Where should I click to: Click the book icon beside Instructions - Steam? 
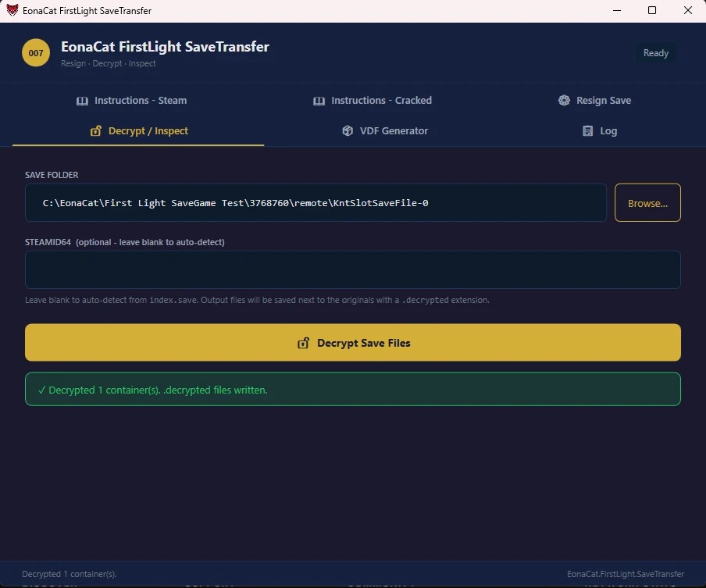point(82,101)
